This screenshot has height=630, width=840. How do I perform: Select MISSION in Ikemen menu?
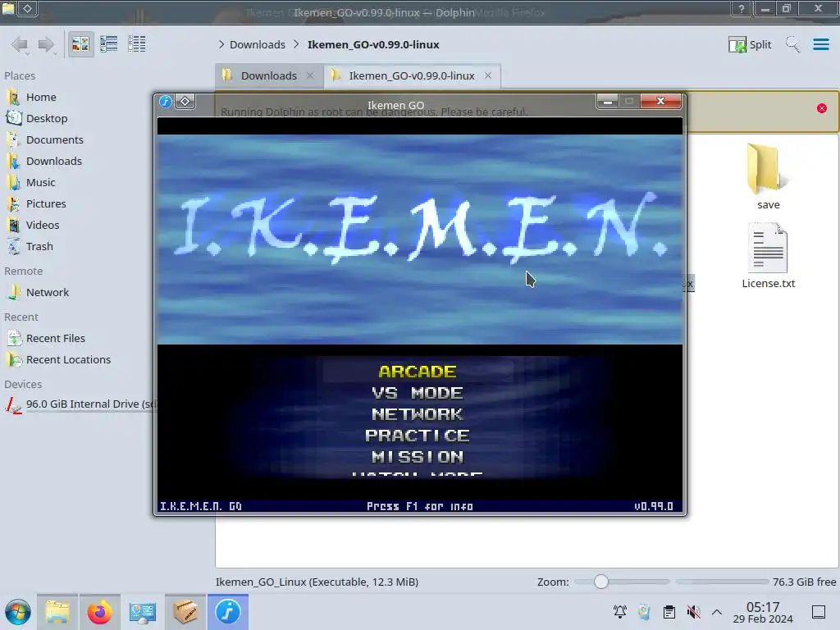(418, 457)
